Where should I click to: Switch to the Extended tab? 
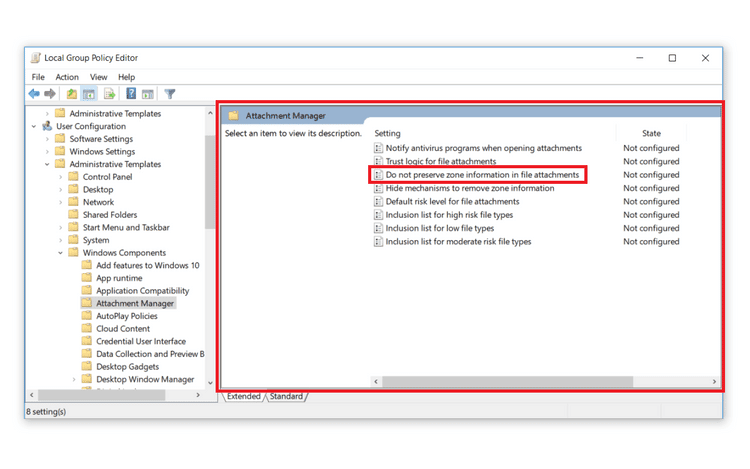tap(243, 396)
